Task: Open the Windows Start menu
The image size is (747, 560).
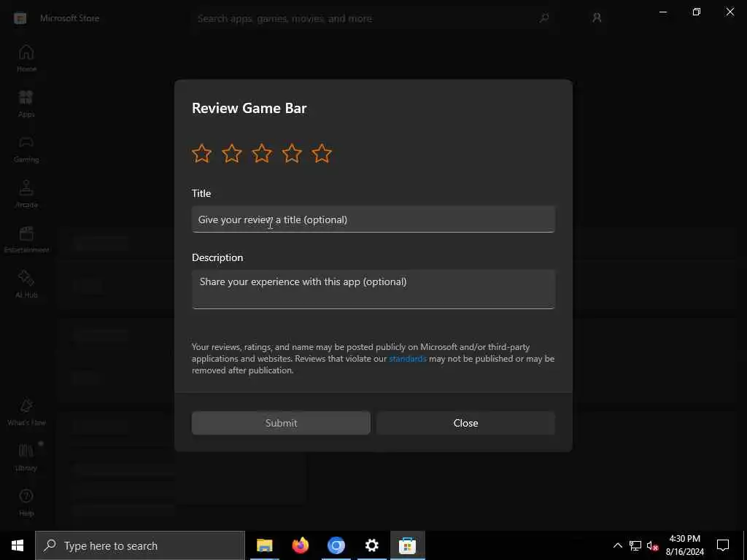Action: (x=18, y=545)
